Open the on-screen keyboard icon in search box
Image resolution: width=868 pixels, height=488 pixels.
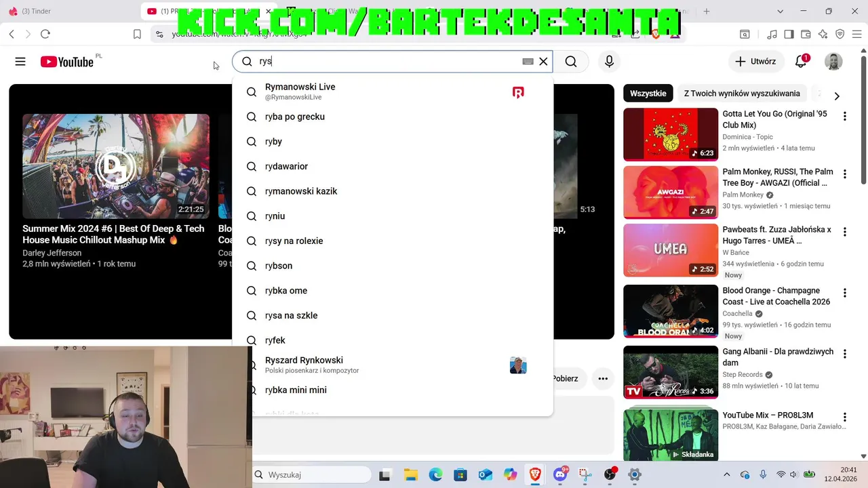coord(528,62)
